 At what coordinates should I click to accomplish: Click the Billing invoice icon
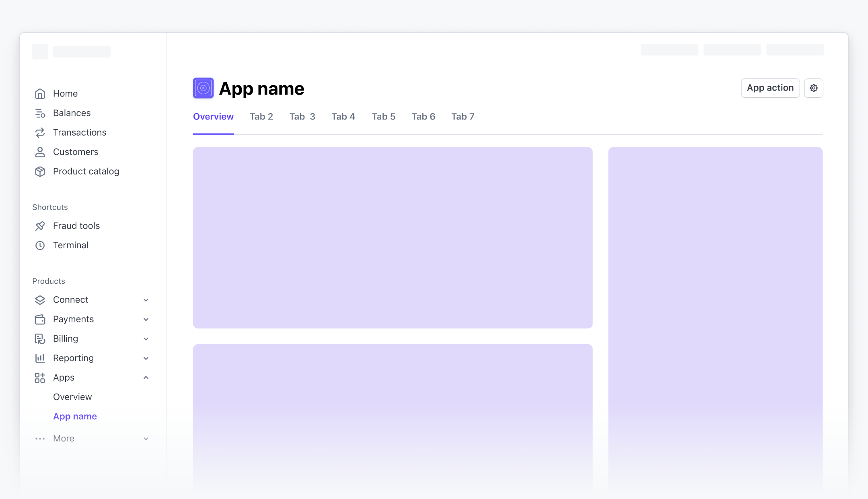pos(40,339)
